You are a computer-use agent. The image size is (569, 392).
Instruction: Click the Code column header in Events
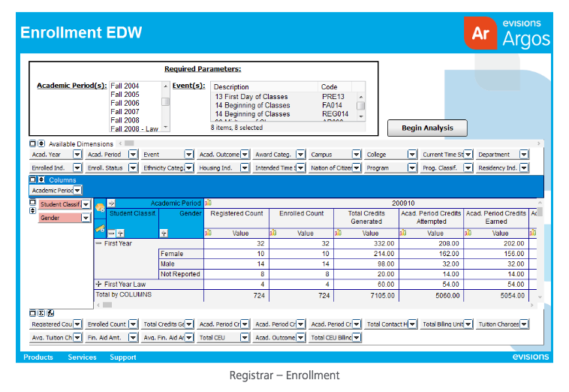[335, 87]
